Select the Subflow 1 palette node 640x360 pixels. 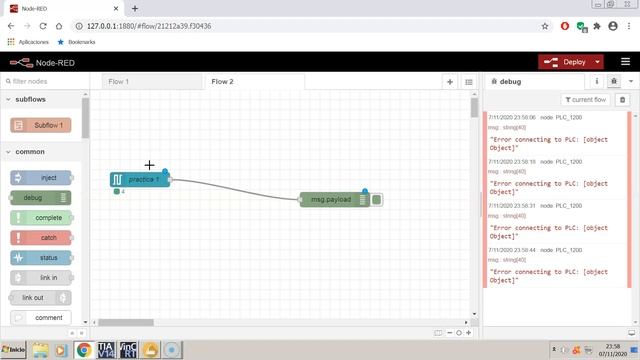click(x=41, y=125)
